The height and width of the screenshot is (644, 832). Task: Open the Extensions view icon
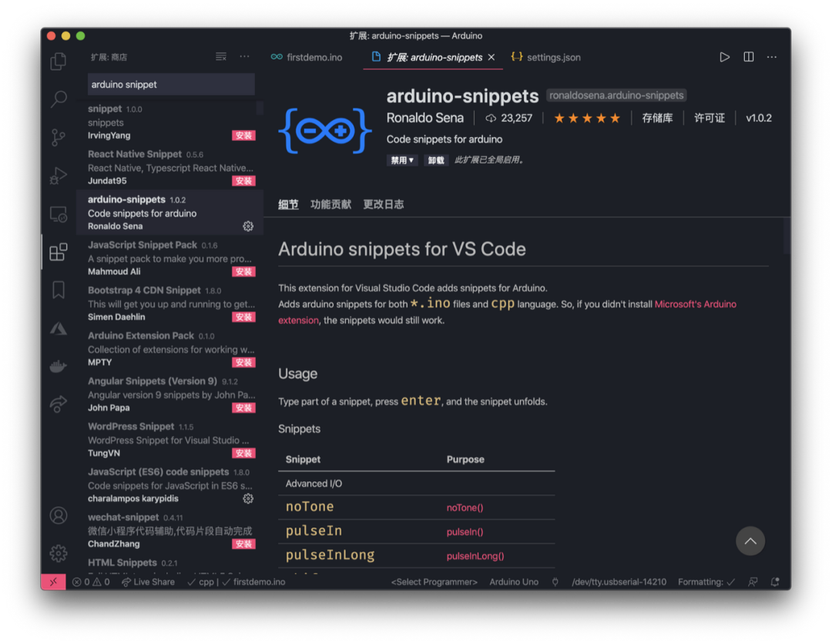tap(59, 252)
